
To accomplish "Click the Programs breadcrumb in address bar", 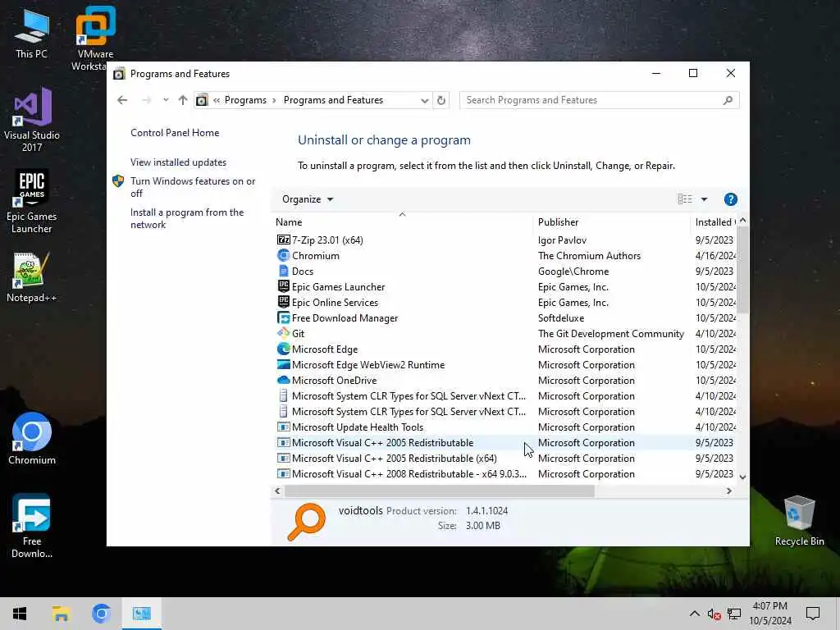I will click(x=245, y=100).
